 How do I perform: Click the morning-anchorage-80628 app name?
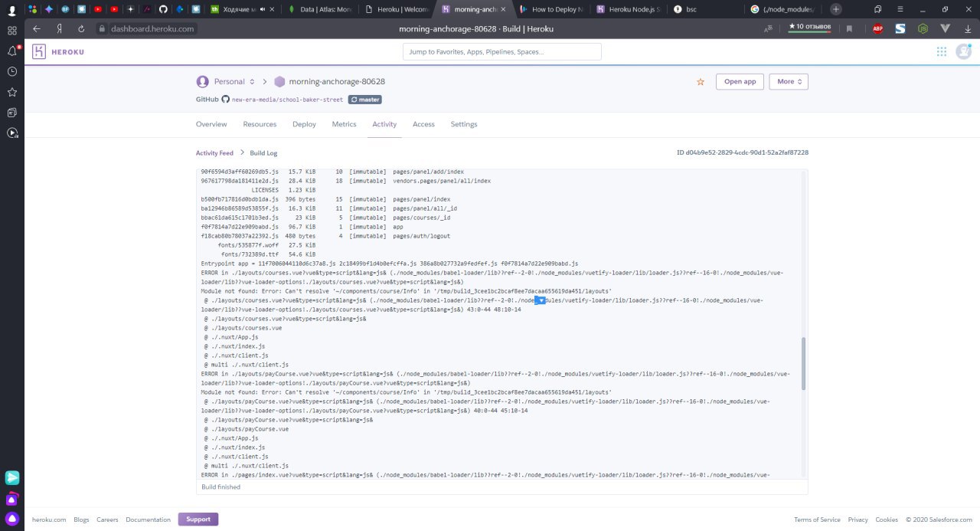pos(337,81)
